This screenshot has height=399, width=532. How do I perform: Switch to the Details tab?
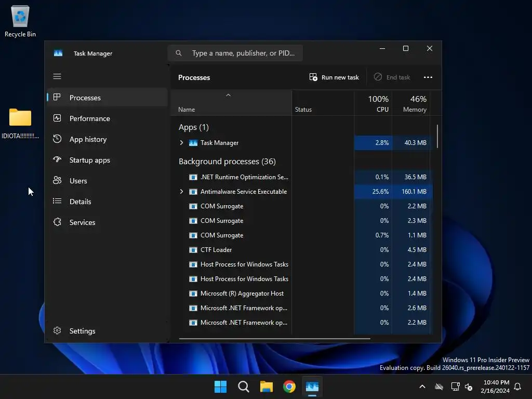[107, 201]
